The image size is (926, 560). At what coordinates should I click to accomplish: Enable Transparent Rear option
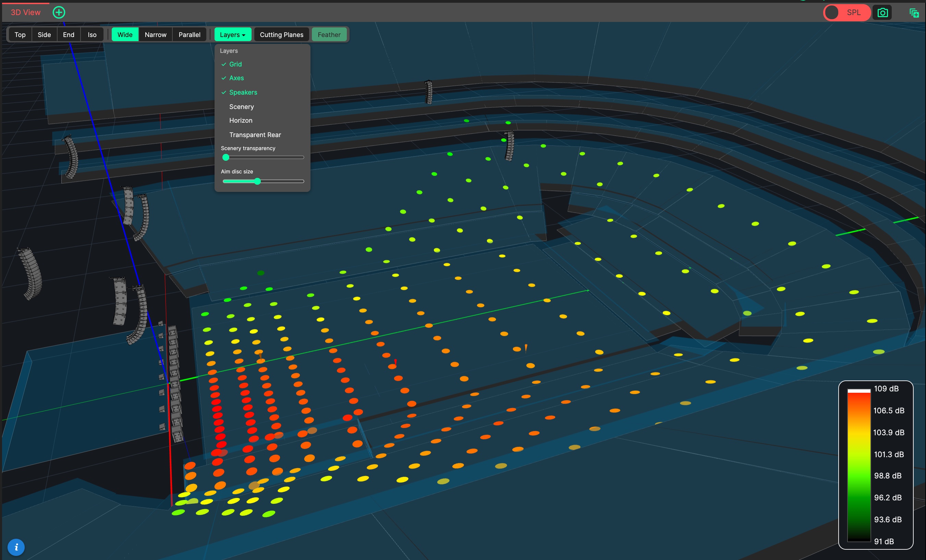tap(255, 135)
